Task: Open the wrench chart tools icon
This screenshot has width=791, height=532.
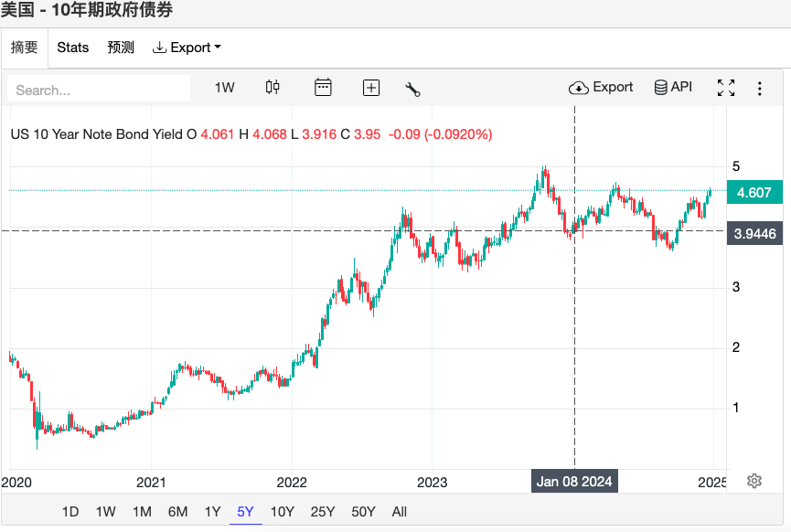Action: [x=412, y=89]
